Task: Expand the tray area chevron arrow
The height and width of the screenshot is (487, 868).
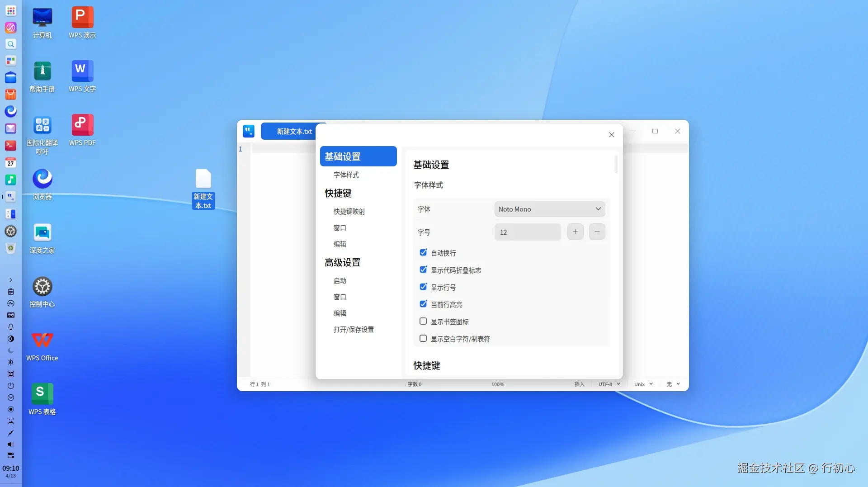Action: 11,280
